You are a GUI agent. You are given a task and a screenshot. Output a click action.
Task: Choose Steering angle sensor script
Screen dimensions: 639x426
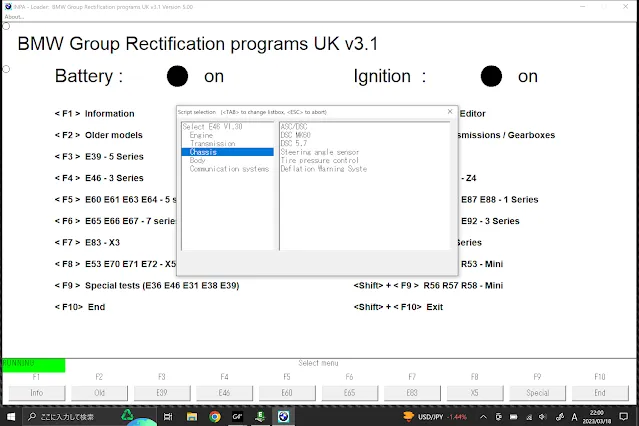point(320,152)
